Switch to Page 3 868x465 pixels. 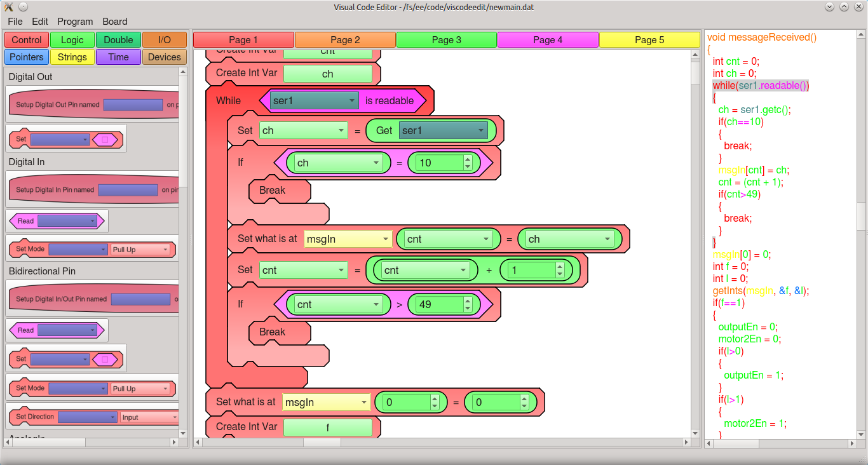446,39
